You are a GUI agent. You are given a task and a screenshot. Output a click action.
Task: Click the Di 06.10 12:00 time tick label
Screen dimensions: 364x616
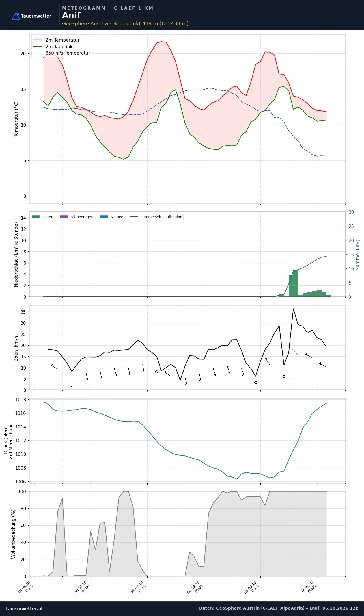click(26, 587)
